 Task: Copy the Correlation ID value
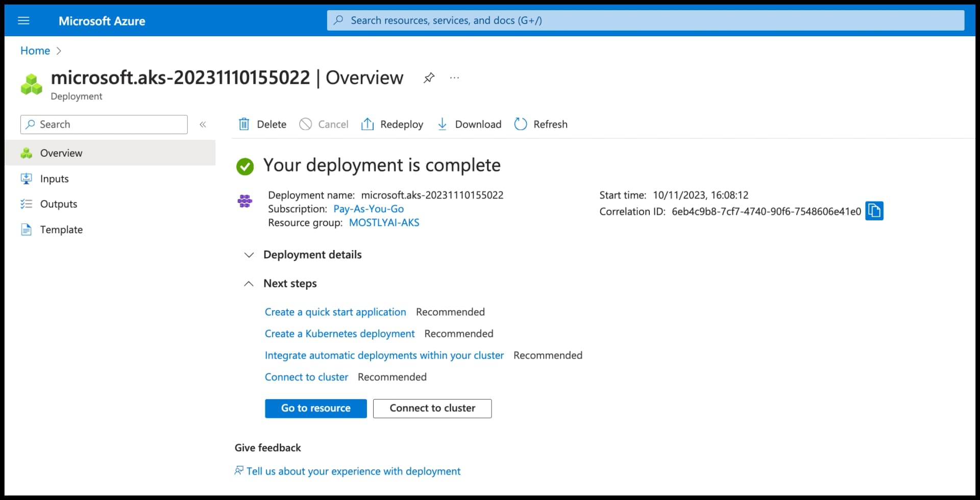click(x=874, y=211)
